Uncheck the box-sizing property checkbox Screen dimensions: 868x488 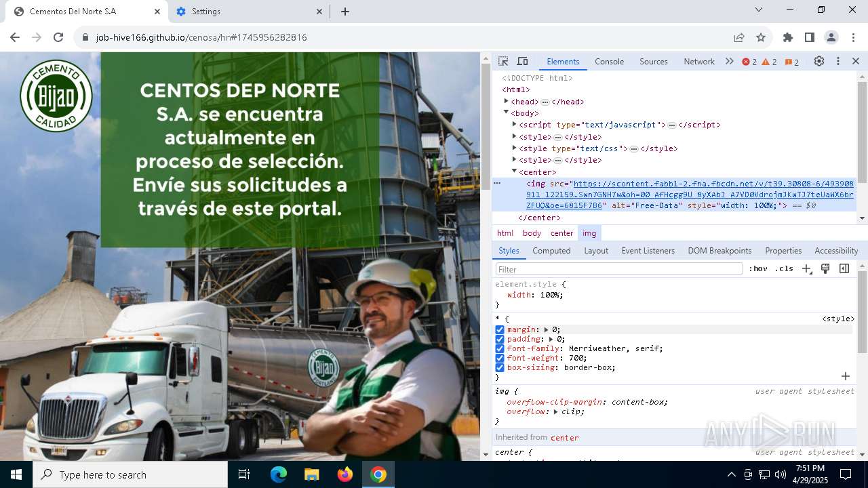point(500,368)
